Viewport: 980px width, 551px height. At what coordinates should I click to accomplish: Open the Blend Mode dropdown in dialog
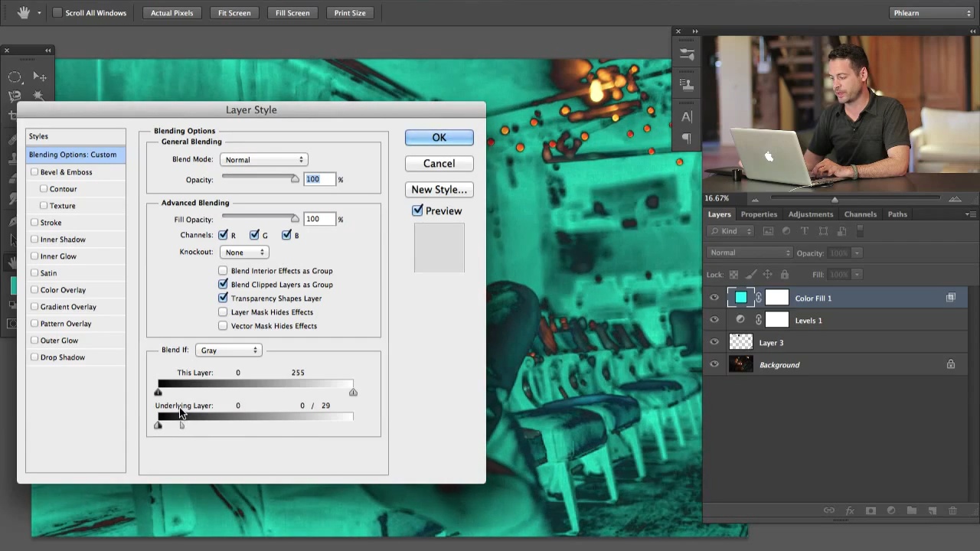pyautogui.click(x=263, y=160)
